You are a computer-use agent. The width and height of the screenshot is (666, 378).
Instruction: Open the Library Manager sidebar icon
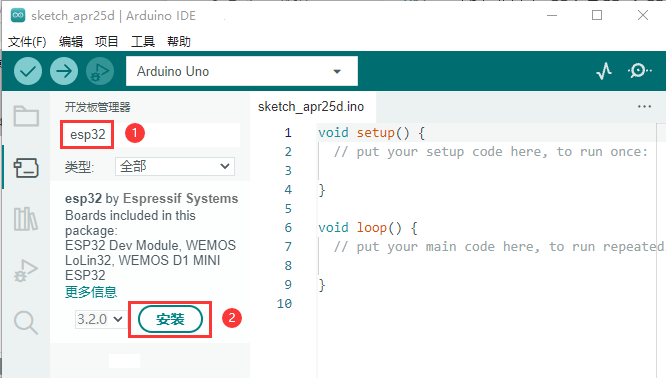pyautogui.click(x=26, y=219)
